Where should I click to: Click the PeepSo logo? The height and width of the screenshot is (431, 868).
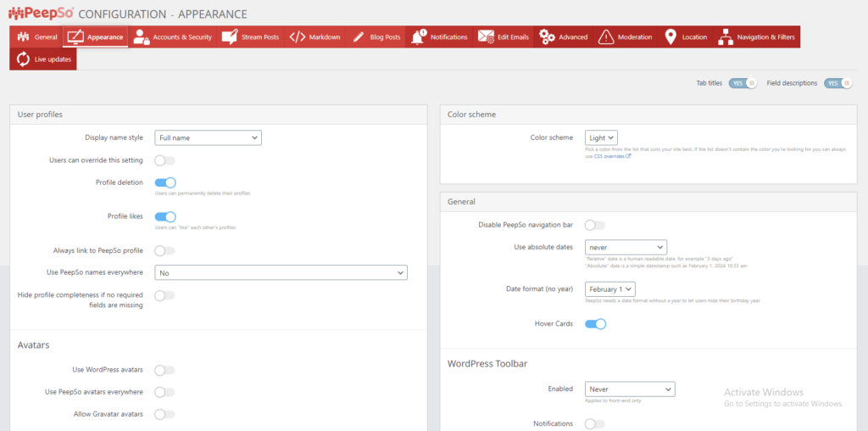(x=41, y=12)
